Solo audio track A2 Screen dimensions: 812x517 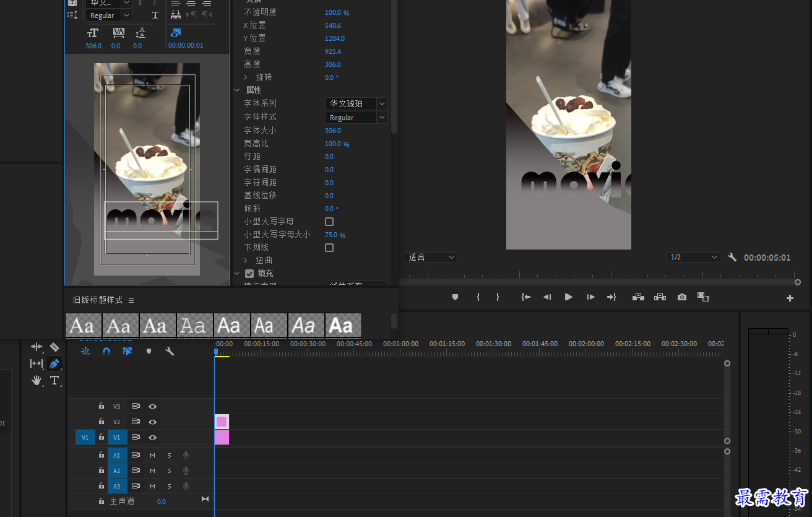click(x=169, y=471)
